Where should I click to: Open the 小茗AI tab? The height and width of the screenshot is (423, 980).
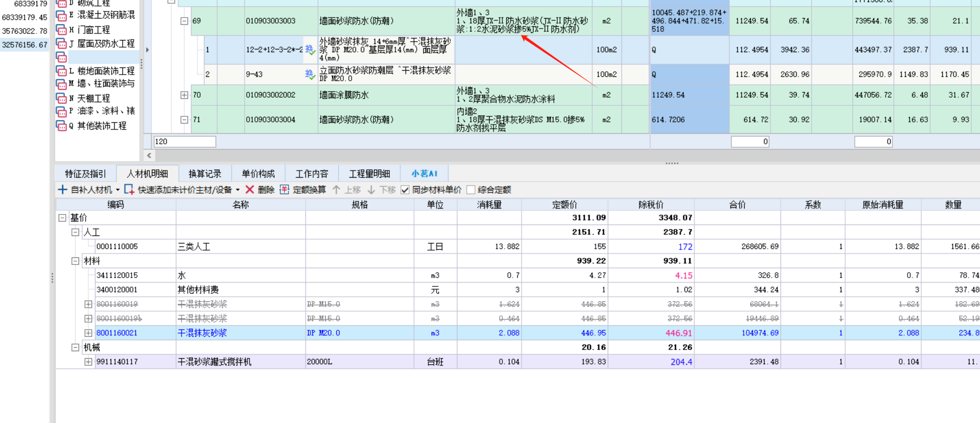(x=424, y=174)
